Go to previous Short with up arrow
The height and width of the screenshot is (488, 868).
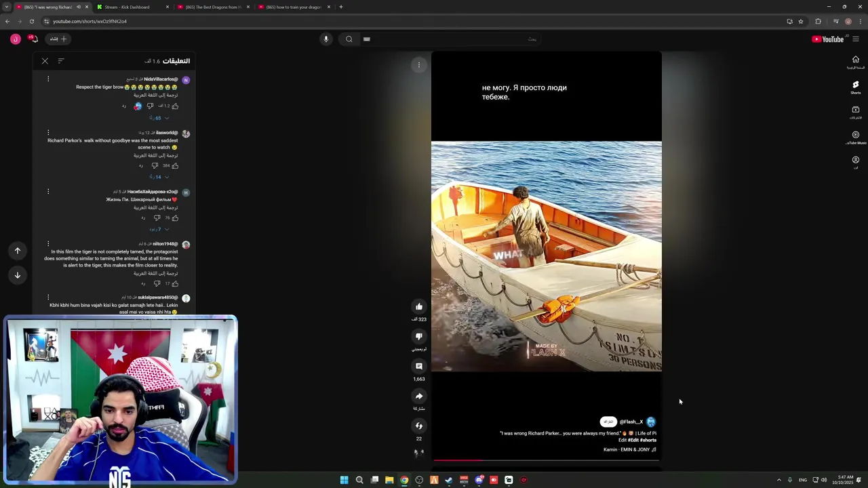point(18,251)
